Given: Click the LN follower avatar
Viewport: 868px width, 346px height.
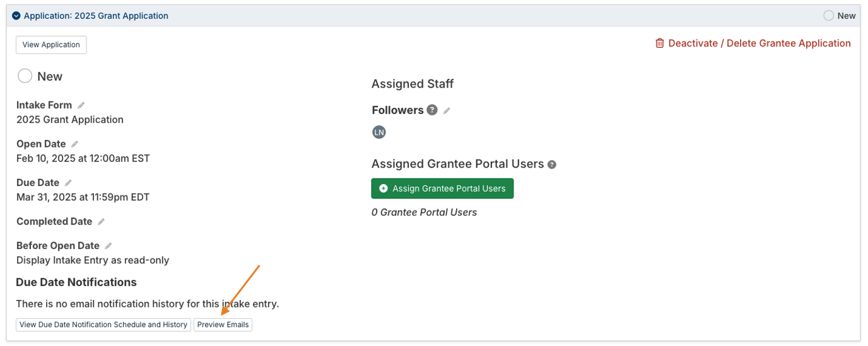Looking at the screenshot, I should click(379, 132).
